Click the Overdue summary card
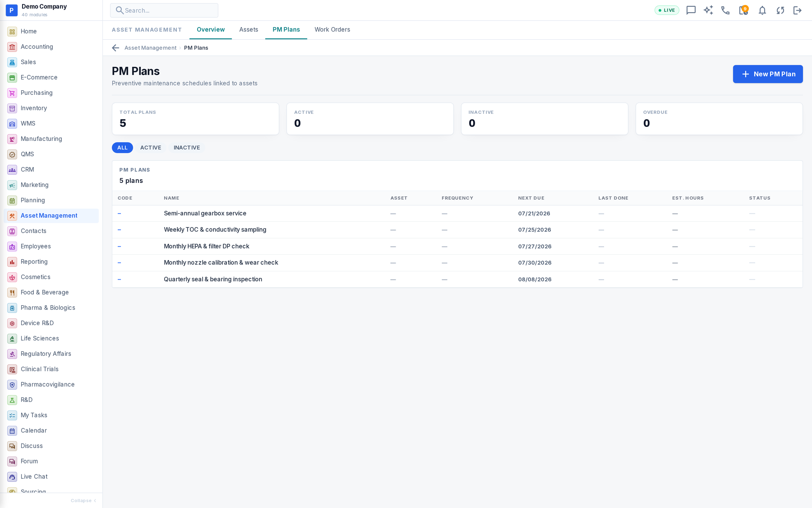The width and height of the screenshot is (812, 508). (719, 119)
